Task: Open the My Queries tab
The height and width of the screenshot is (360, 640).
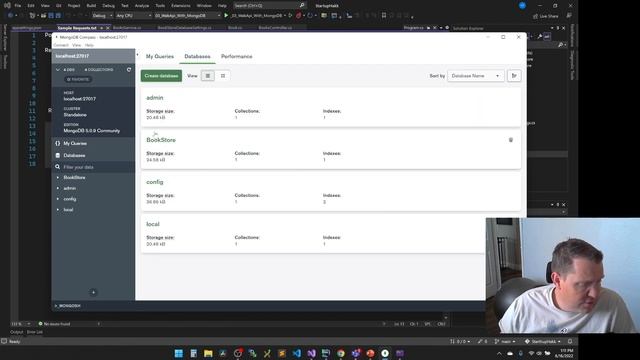Action: pyautogui.click(x=160, y=56)
